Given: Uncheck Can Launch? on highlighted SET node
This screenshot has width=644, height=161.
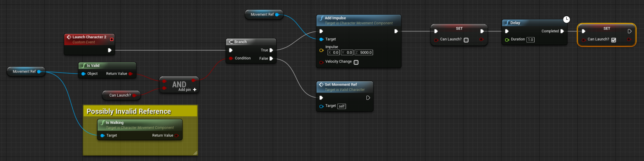Looking at the screenshot, I should (x=613, y=40).
